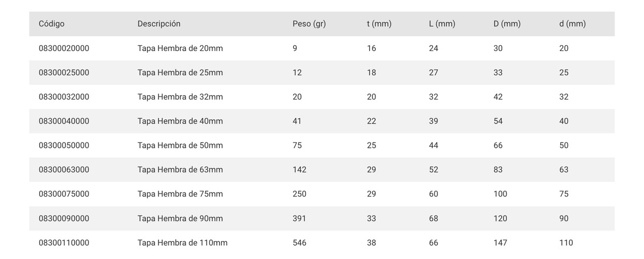
Task: Click weight value 142 for 63mm cap
Action: 299,170
